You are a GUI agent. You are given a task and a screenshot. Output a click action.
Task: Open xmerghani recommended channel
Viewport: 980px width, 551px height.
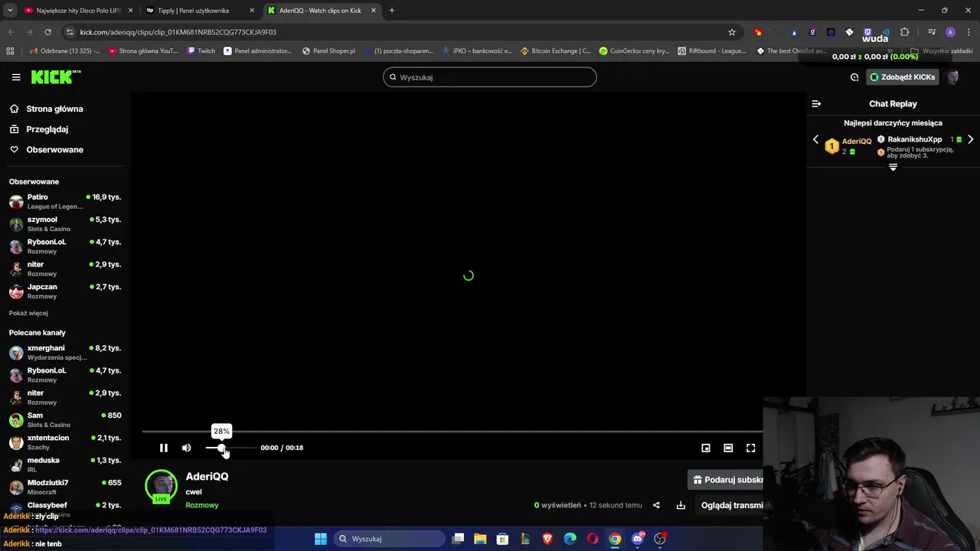(x=65, y=352)
